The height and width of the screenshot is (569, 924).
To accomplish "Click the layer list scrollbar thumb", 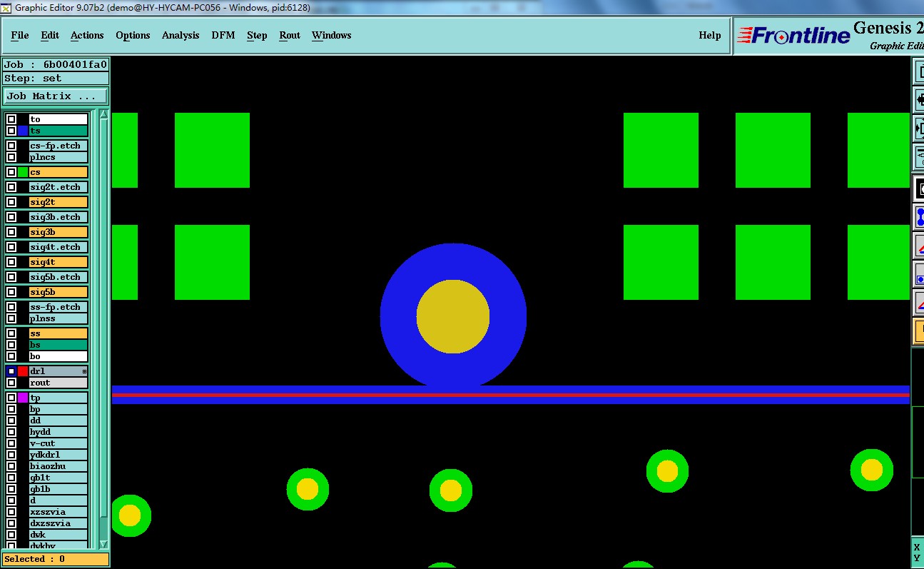I will tap(103, 318).
